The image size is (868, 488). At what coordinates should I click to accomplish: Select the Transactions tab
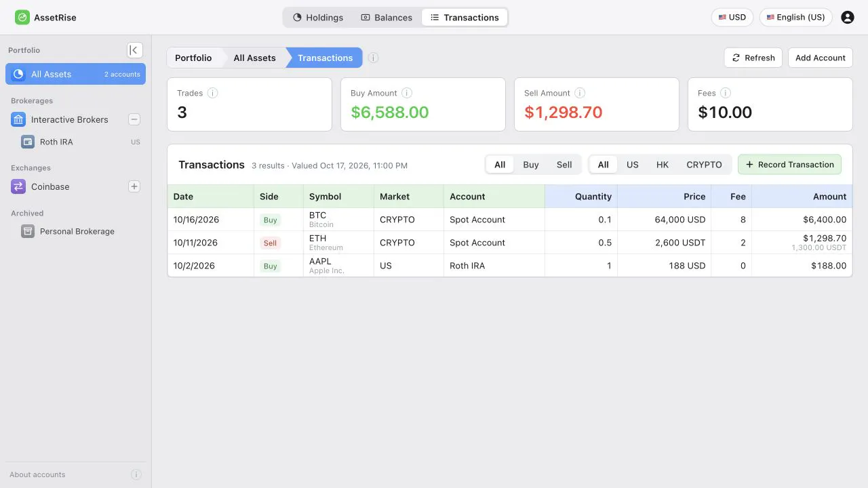click(x=465, y=18)
